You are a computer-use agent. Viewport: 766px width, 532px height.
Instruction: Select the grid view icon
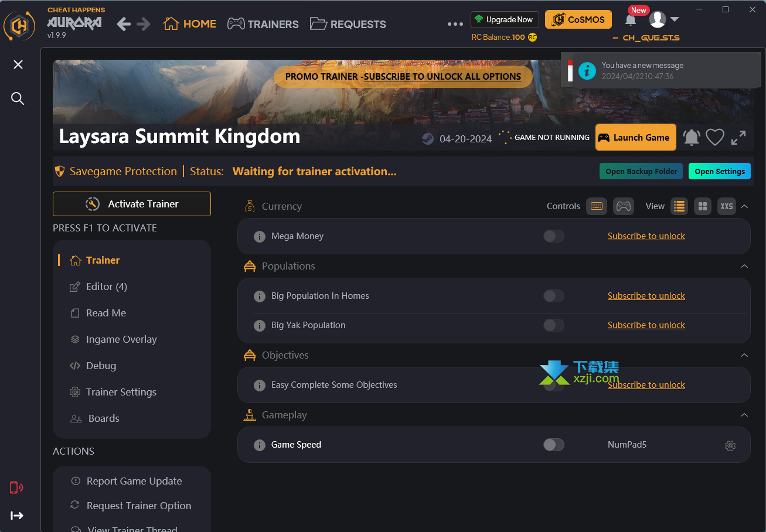click(703, 206)
